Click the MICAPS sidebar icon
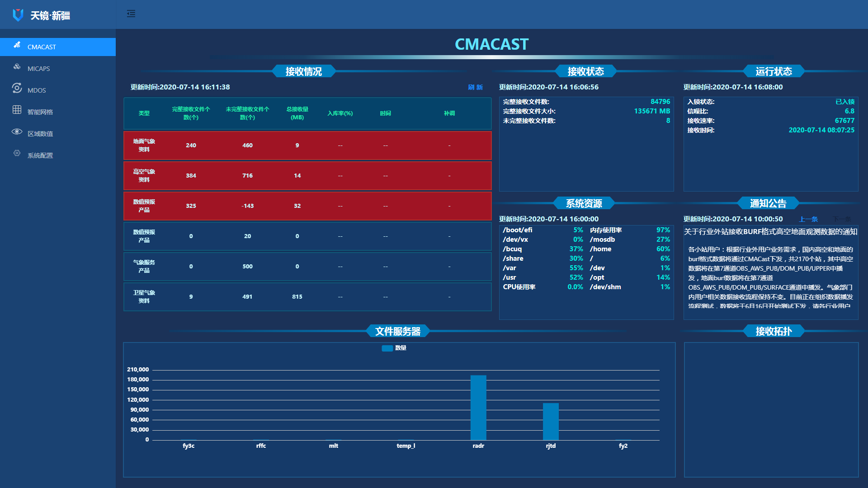This screenshot has height=488, width=868. point(17,66)
